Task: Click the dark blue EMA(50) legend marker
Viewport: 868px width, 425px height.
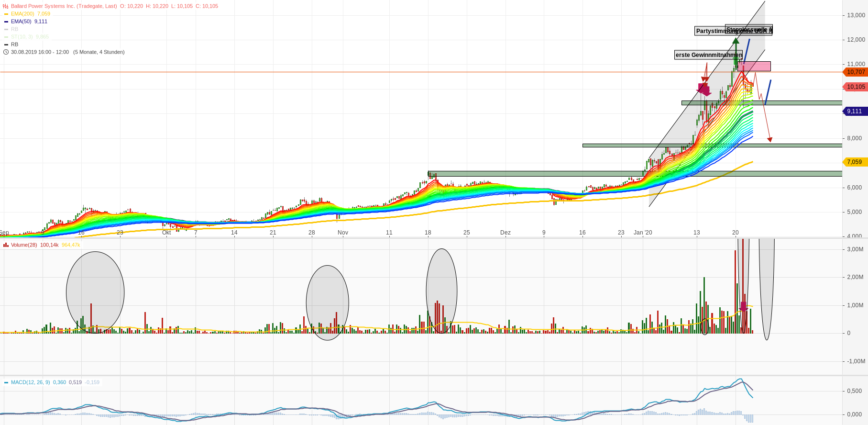Action: click(x=6, y=22)
